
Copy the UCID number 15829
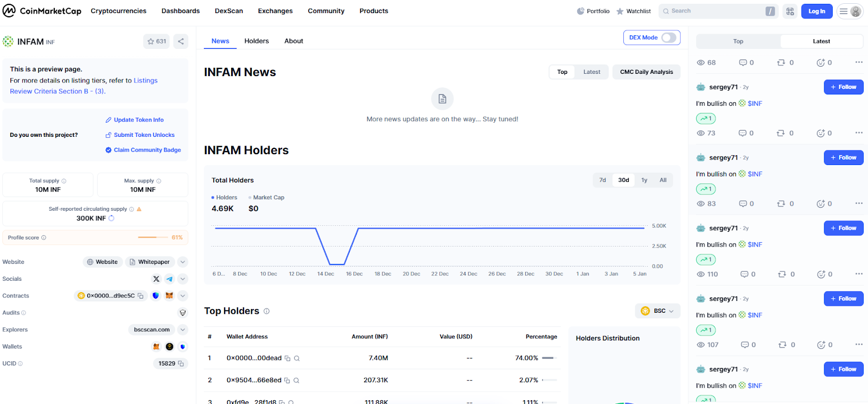pos(181,364)
